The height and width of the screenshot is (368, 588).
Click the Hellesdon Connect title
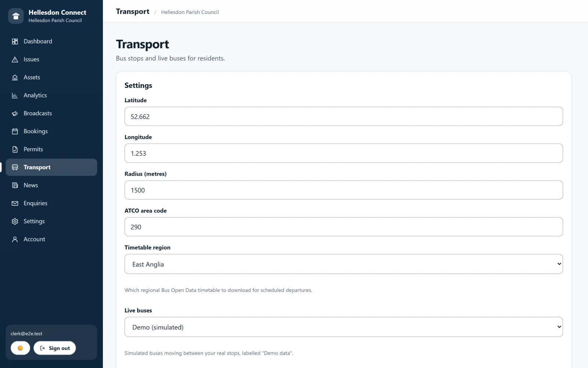pyautogui.click(x=57, y=13)
